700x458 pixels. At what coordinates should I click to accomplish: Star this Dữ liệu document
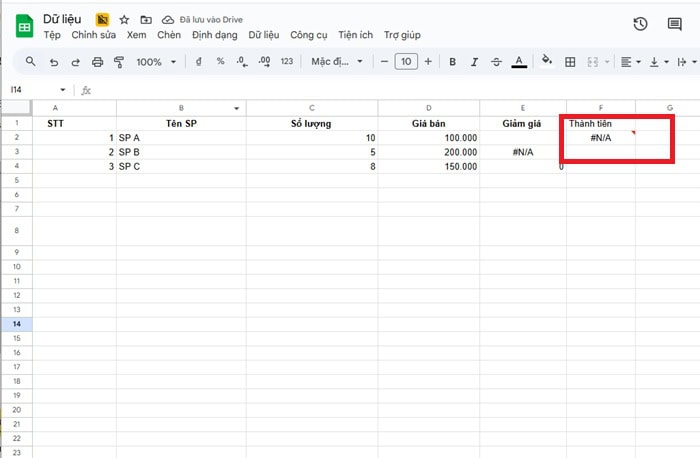point(124,19)
